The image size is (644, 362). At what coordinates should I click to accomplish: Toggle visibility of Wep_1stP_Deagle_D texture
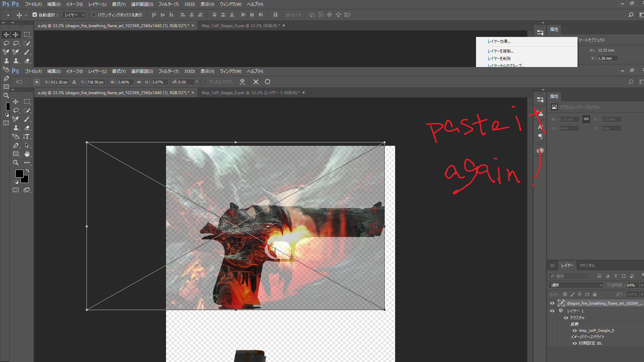pos(575,330)
